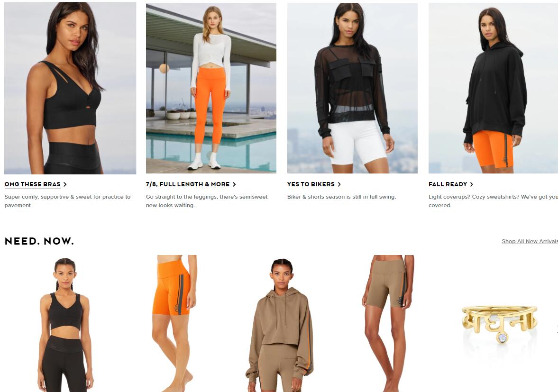The height and width of the screenshot is (392, 558).
Task: Select the orange leggings poolside banner image
Action: point(211,88)
